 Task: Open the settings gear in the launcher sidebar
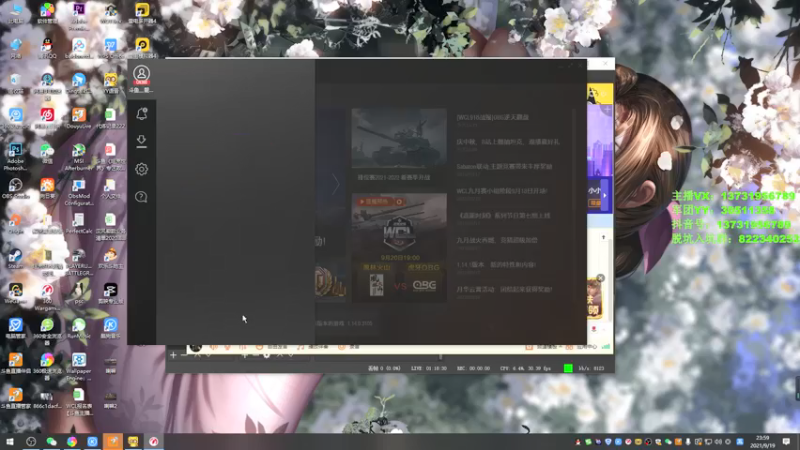tap(141, 169)
